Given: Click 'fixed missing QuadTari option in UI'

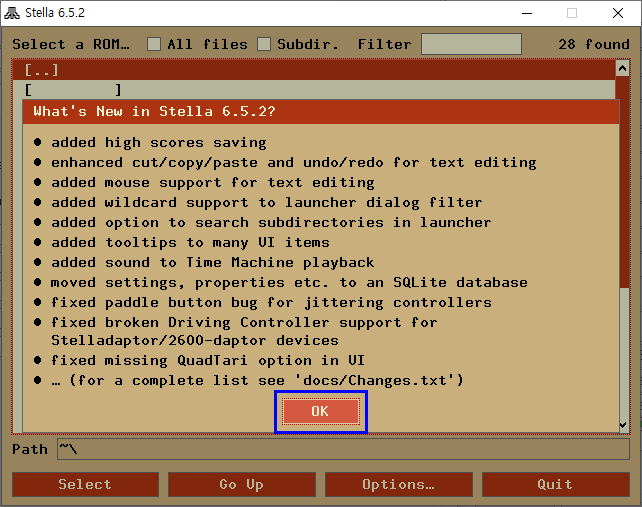Looking at the screenshot, I should pyautogui.click(x=208, y=360).
